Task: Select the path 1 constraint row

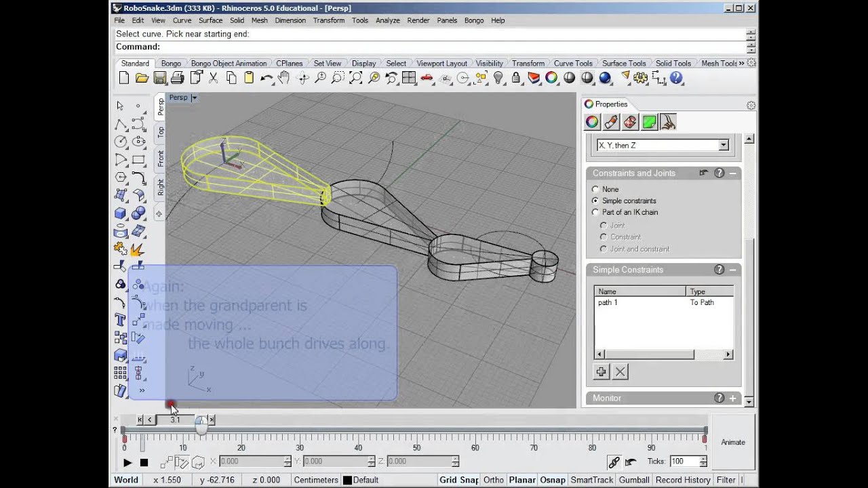Action: click(x=664, y=302)
